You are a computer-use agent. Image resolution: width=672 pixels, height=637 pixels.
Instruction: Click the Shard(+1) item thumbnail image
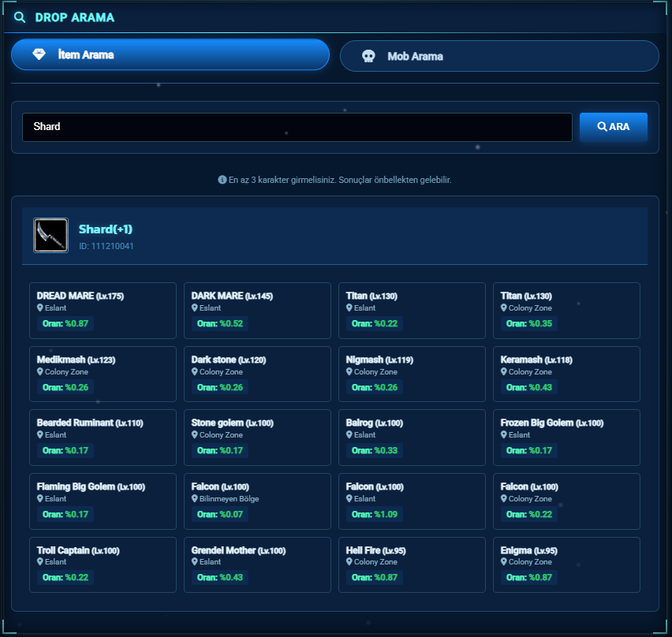(50, 235)
